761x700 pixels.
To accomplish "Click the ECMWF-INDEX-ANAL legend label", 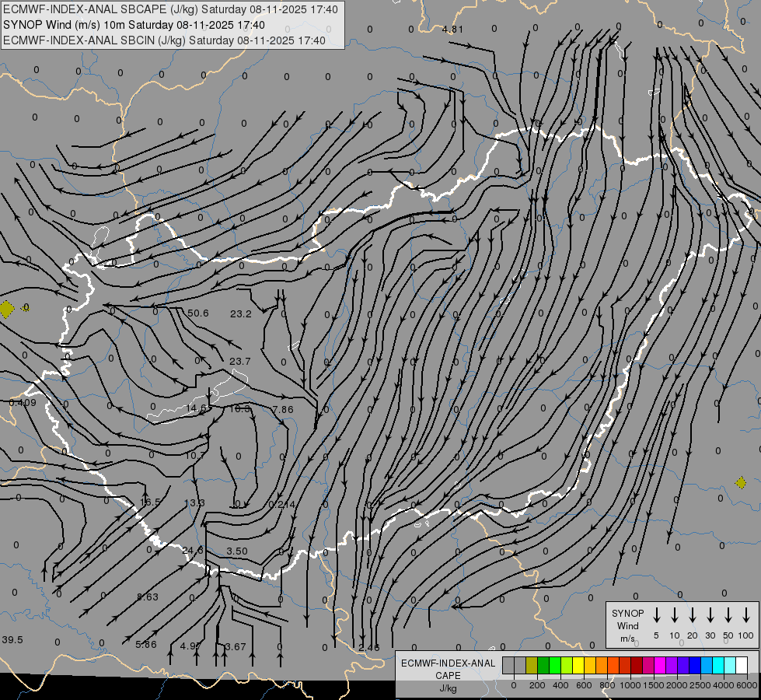I will pyautogui.click(x=448, y=663).
